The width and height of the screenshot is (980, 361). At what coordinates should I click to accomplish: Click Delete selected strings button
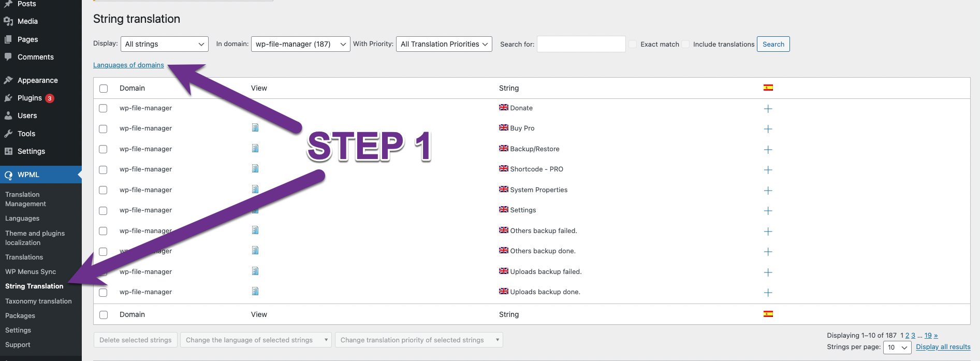(x=136, y=340)
